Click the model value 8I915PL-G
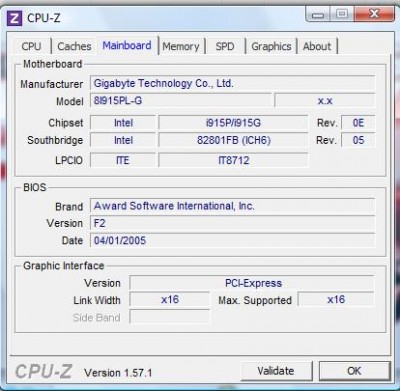 pos(181,101)
